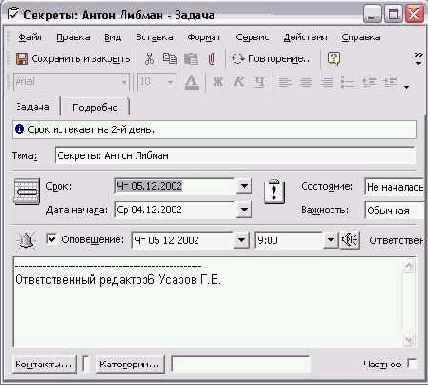Viewport: 428px width, 385px height.
Task: Toggle the bold Ж formatting button
Action: coord(218,82)
